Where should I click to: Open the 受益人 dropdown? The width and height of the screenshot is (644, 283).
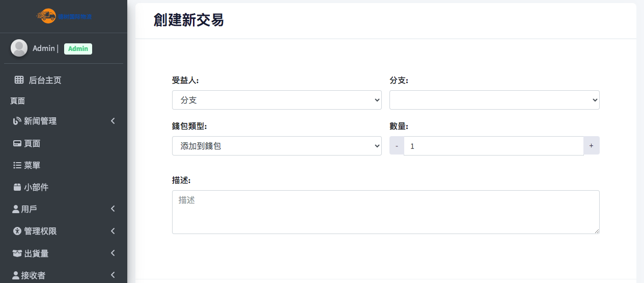(276, 100)
